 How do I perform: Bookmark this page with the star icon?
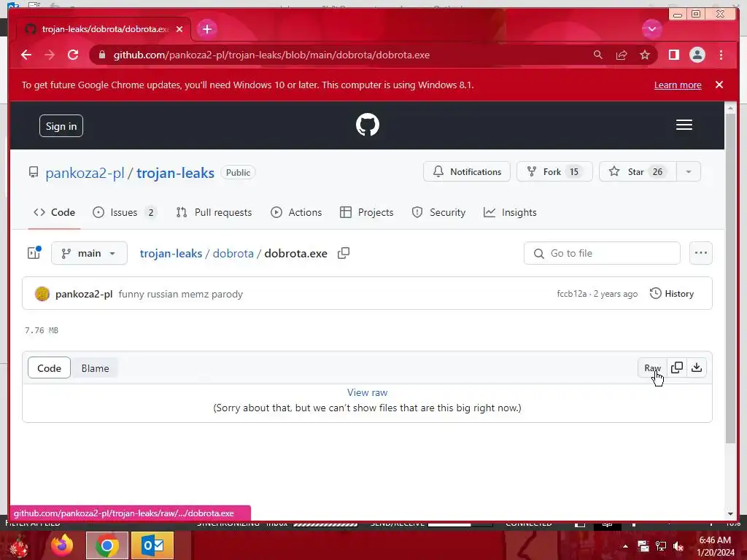click(x=645, y=55)
